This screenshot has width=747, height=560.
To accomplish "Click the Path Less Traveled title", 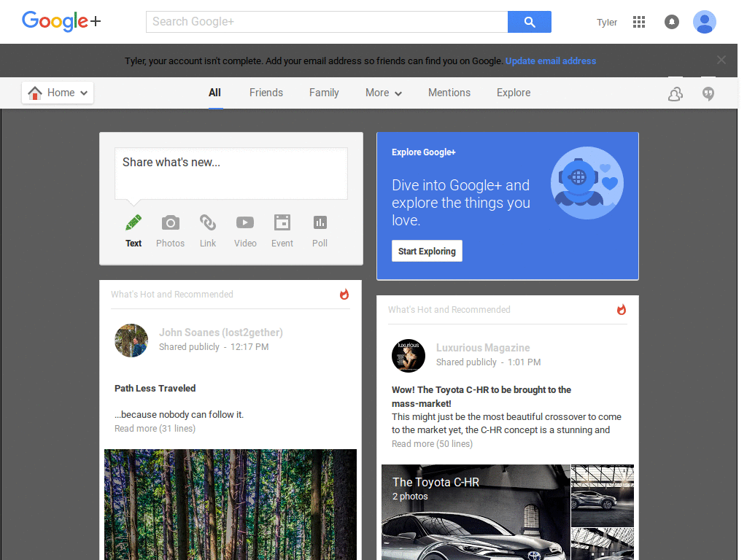I will point(155,388).
